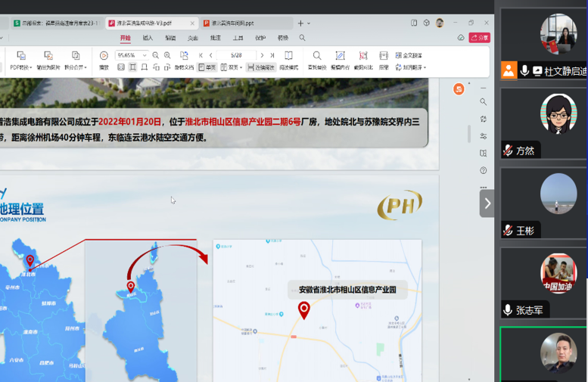
Task: Add a new document tab
Action: (300, 23)
